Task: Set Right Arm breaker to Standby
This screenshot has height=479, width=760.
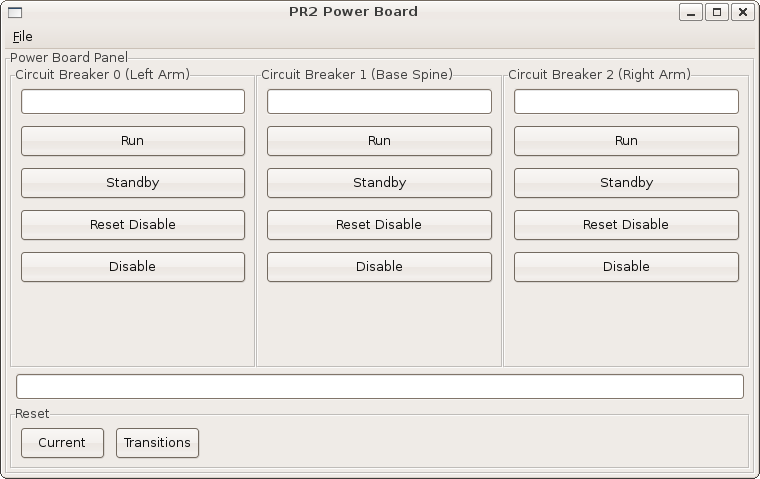Action: tap(626, 183)
